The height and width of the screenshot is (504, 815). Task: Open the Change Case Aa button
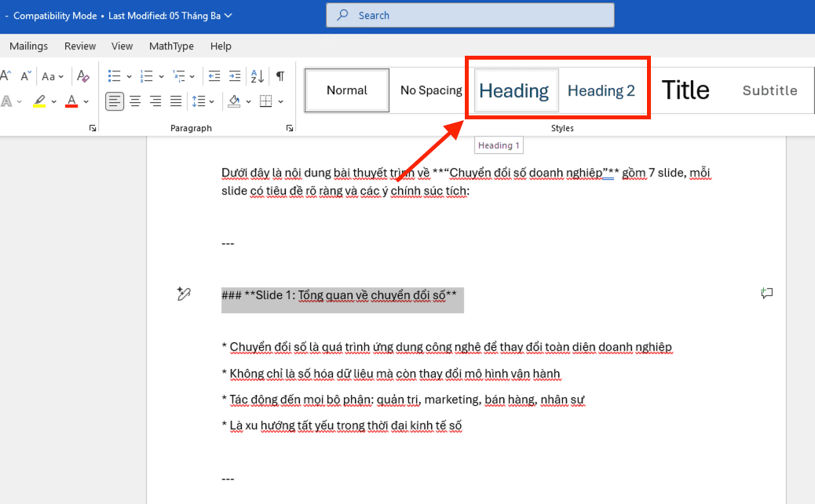tap(49, 76)
